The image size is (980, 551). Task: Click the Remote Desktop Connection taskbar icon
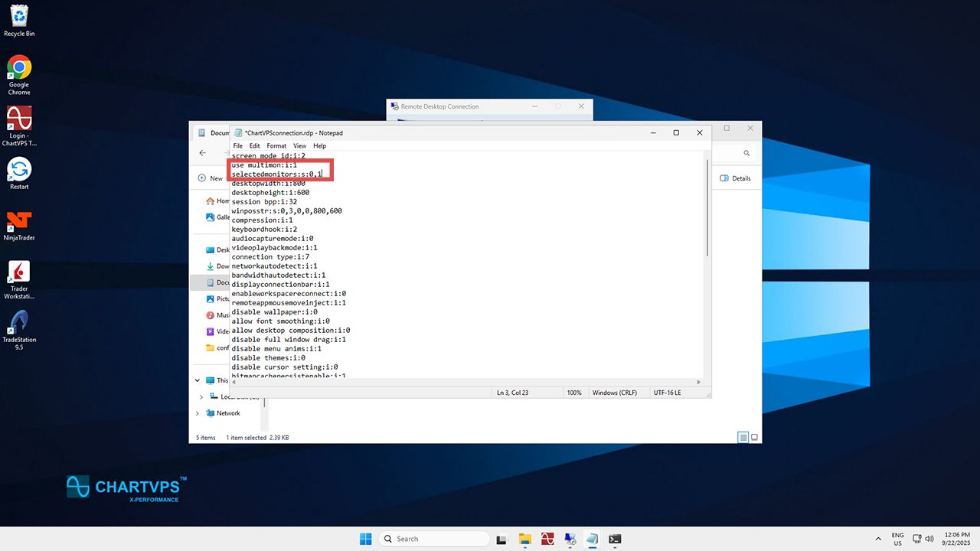coord(570,539)
